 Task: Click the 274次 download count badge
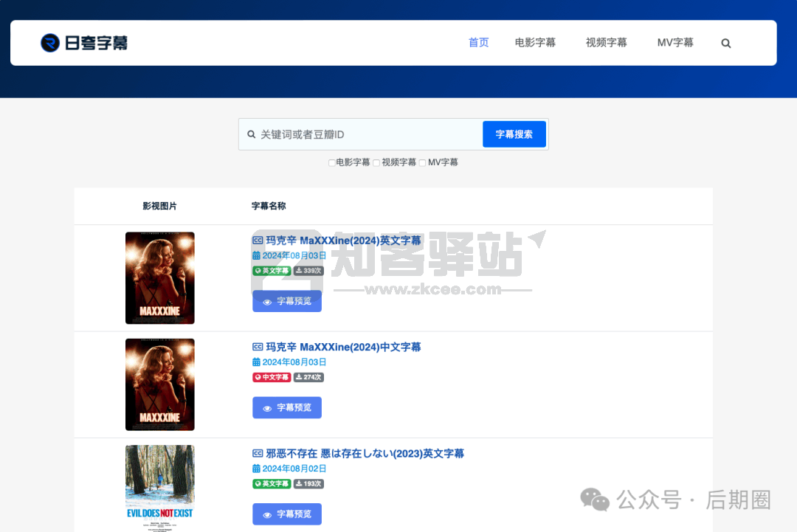308,377
